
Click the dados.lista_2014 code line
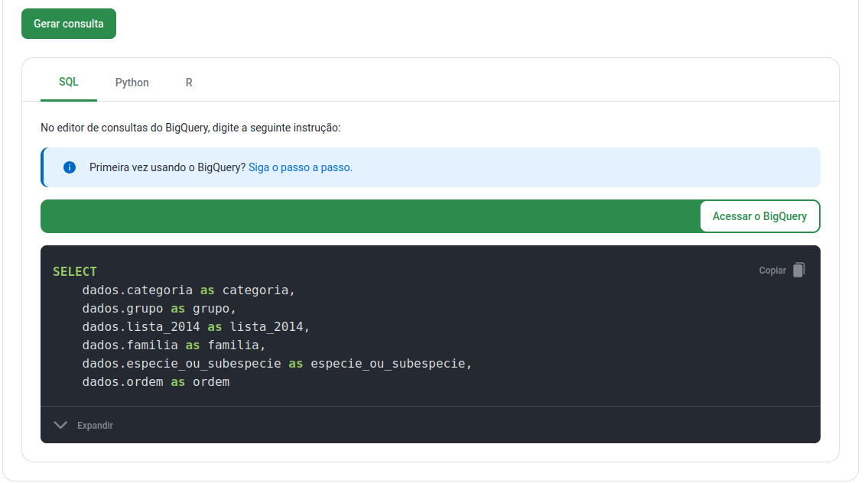(196, 327)
